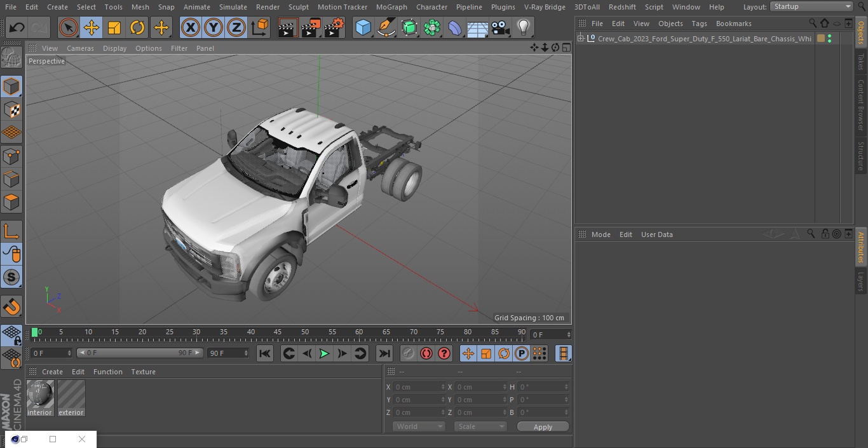Click the Bend deformer icon

click(455, 27)
